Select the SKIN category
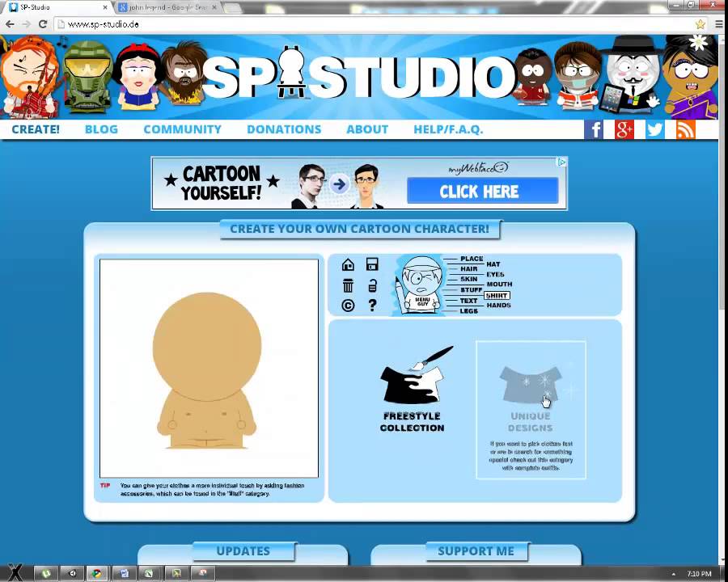The width and height of the screenshot is (728, 582). [469, 279]
